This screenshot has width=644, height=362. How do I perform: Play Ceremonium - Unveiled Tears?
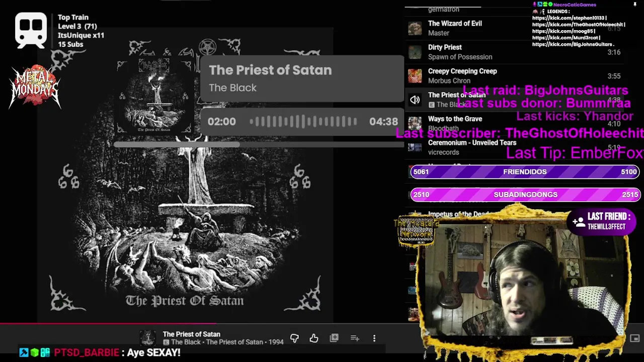coord(514,147)
